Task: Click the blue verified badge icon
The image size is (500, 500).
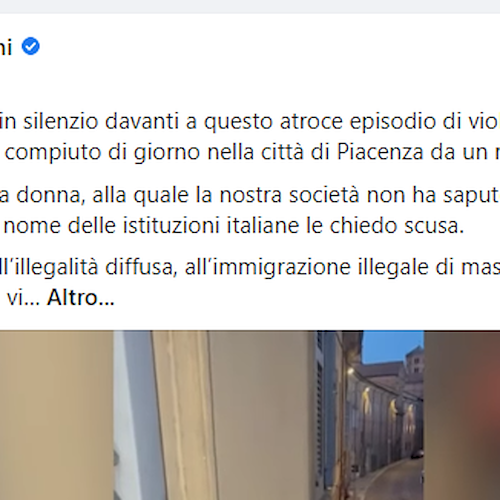Action: [x=31, y=46]
